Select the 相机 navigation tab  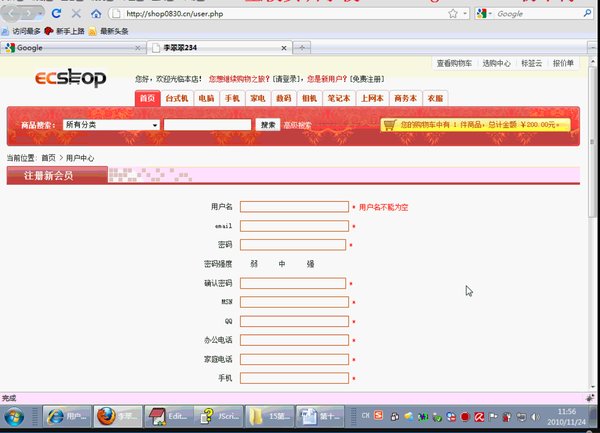[309, 98]
